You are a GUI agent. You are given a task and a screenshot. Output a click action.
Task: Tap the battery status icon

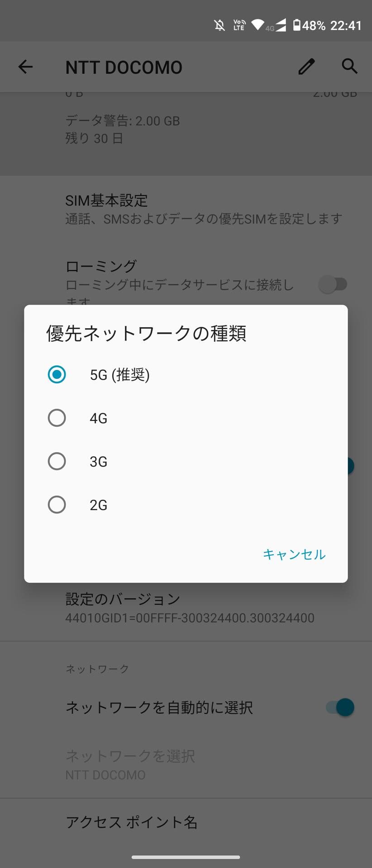pos(297,25)
